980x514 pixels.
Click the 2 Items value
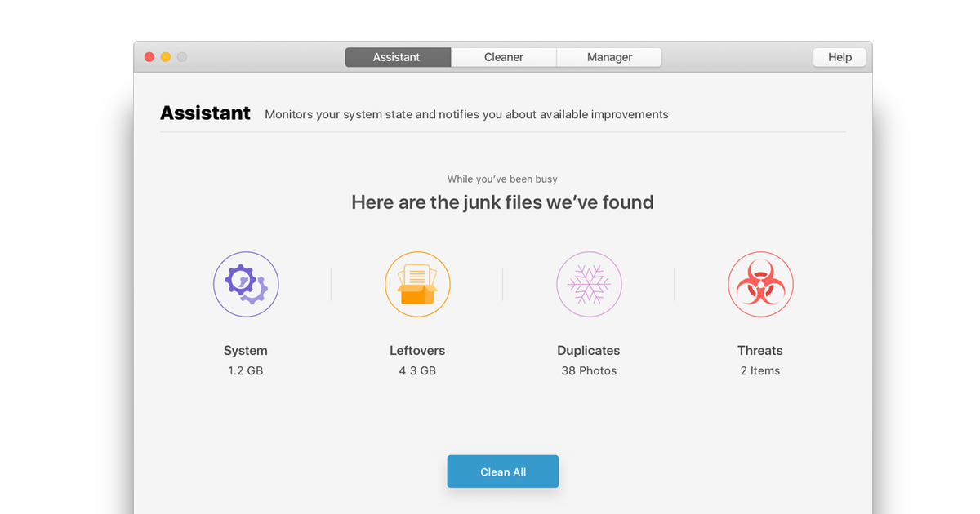point(760,370)
